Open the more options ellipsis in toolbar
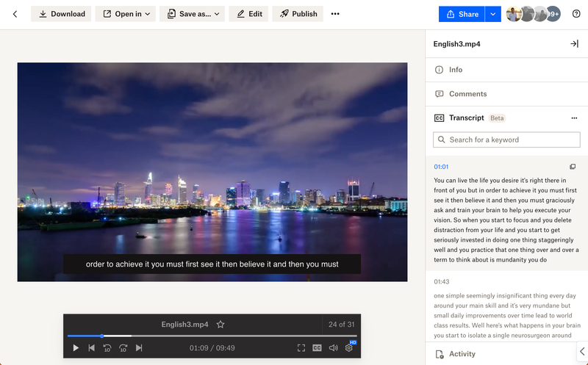 [x=335, y=14]
